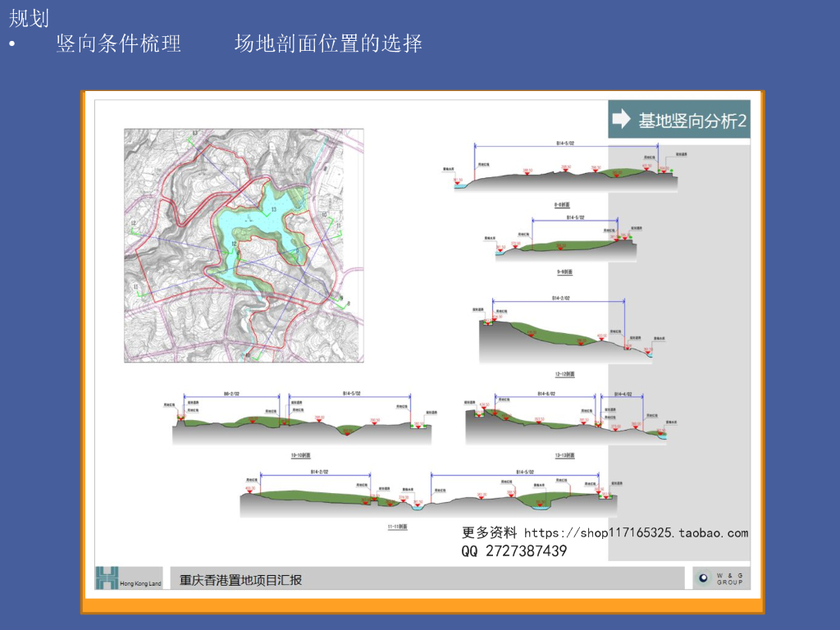Viewport: 840px width, 630px height.
Task: Click the 更多资料 watermark text
Action: pos(489,533)
